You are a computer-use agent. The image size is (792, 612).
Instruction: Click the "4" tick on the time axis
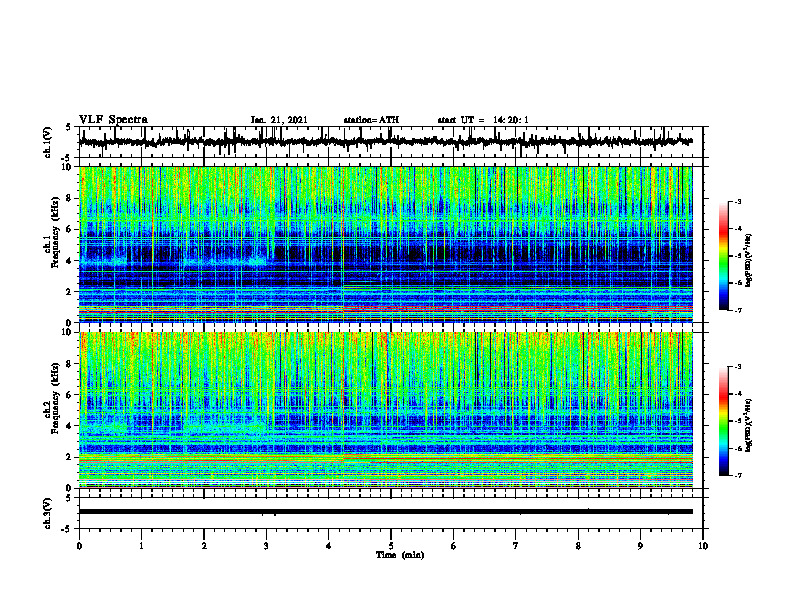coord(328,546)
